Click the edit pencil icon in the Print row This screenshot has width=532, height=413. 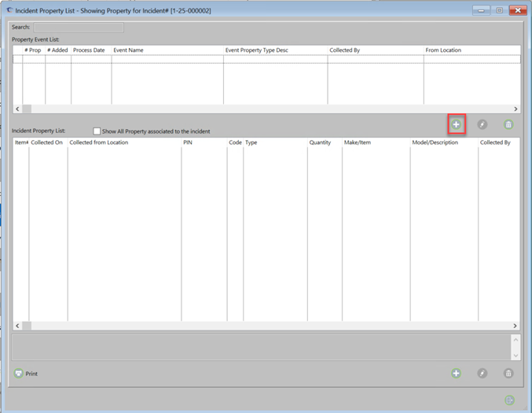(482, 374)
